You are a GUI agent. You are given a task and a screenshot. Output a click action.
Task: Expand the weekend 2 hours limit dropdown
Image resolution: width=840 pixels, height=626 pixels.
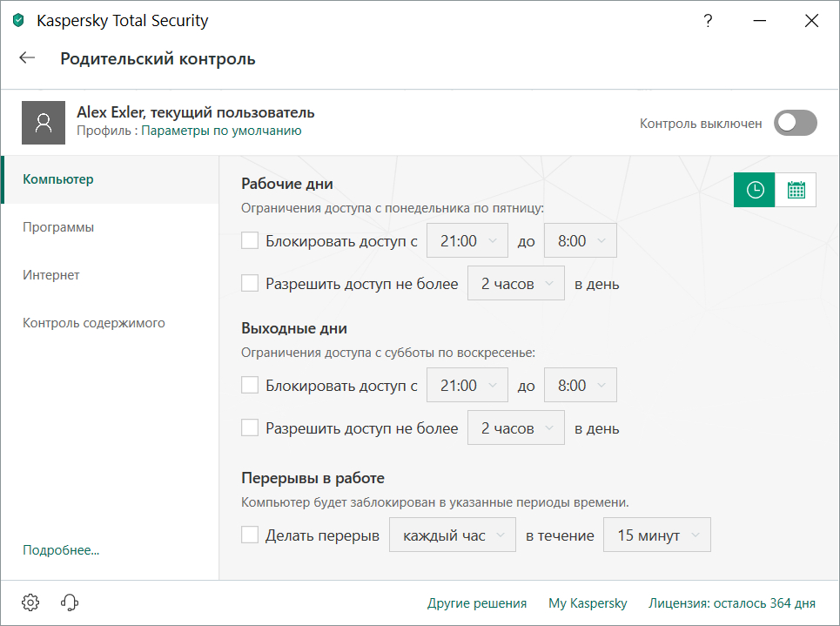516,428
